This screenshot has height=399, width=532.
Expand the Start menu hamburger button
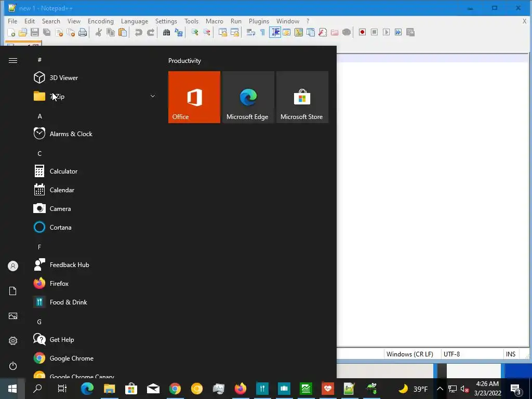13,60
